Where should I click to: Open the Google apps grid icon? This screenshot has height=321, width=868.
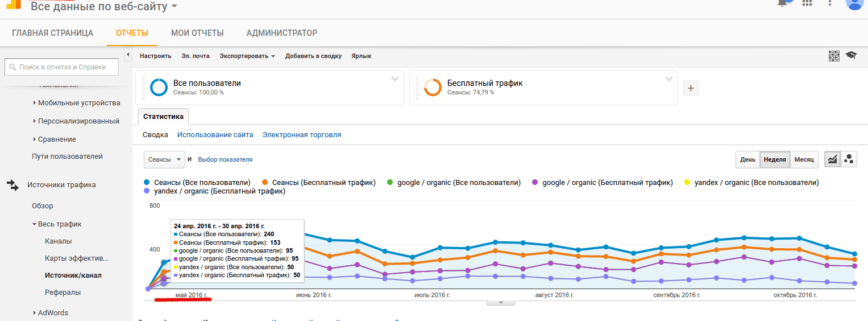tap(807, 3)
